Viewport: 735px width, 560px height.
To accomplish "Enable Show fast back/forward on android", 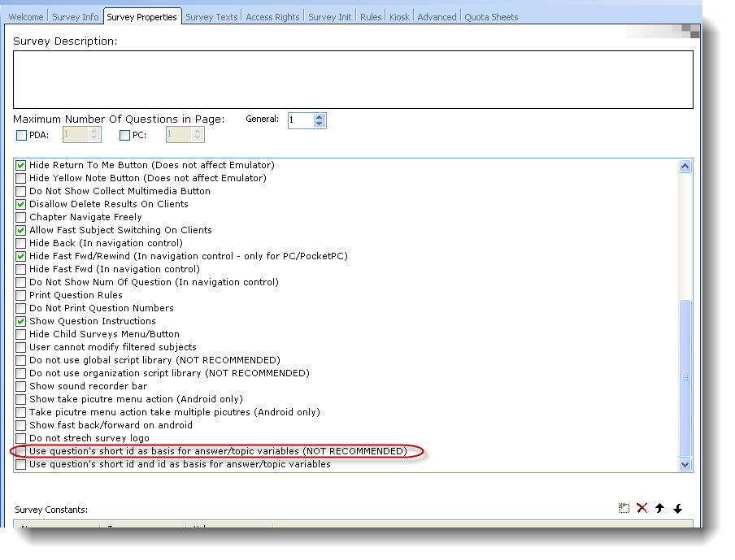I will point(20,426).
